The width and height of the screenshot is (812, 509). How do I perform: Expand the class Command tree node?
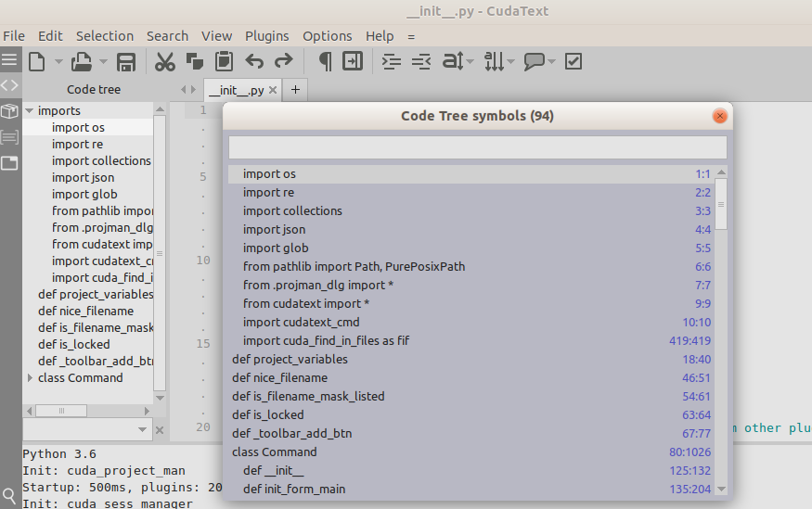coord(30,378)
